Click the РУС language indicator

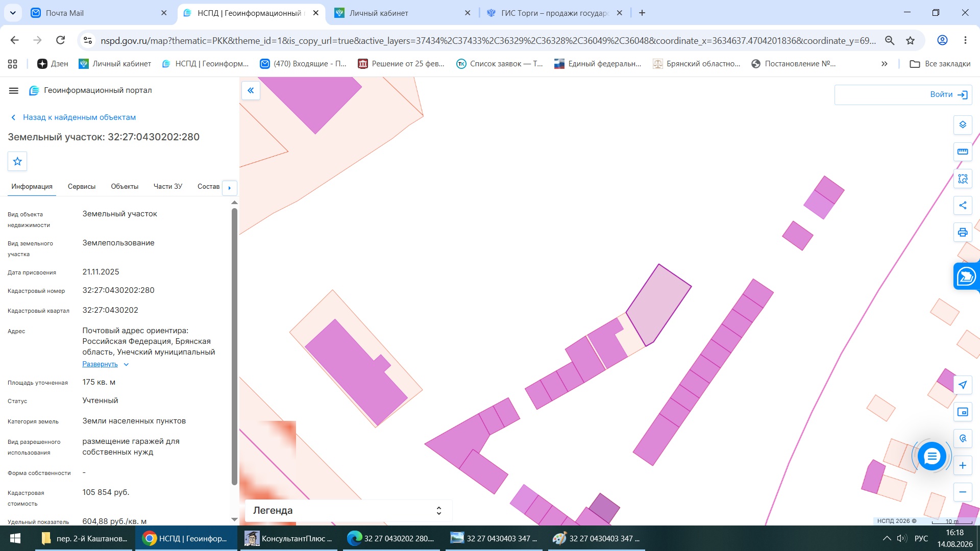(921, 538)
